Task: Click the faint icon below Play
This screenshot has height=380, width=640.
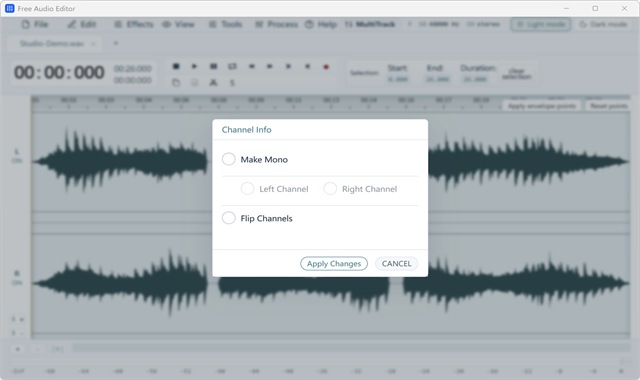Action: pos(194,83)
